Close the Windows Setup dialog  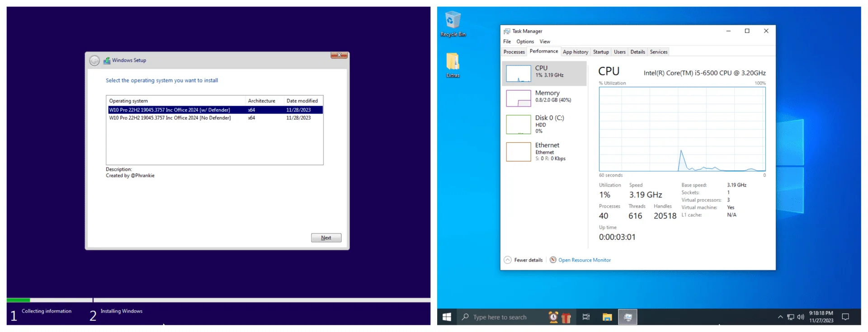click(339, 55)
